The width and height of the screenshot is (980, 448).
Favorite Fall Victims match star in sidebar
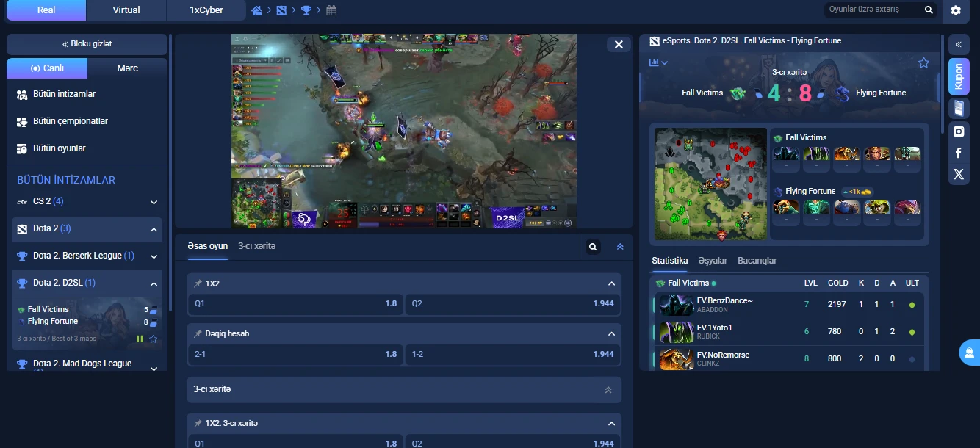[x=153, y=339]
